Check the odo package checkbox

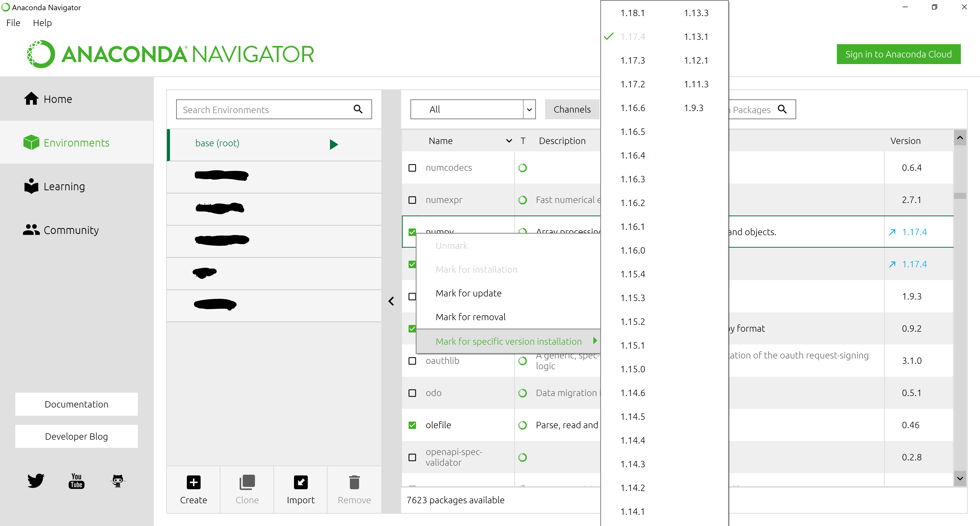[x=412, y=393]
